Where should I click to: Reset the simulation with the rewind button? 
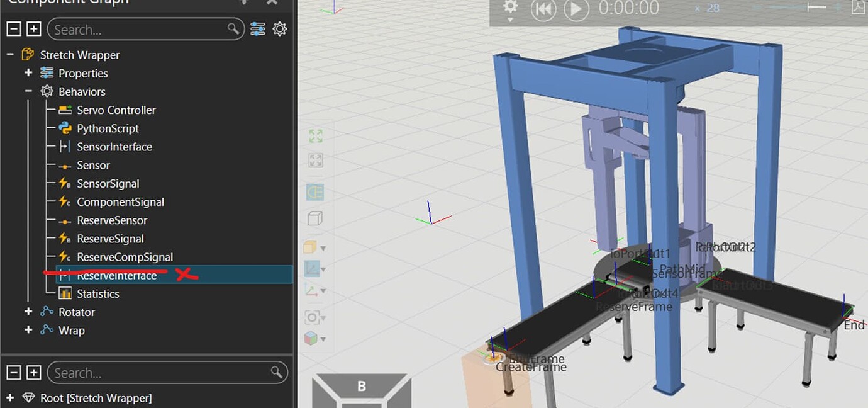tap(543, 9)
